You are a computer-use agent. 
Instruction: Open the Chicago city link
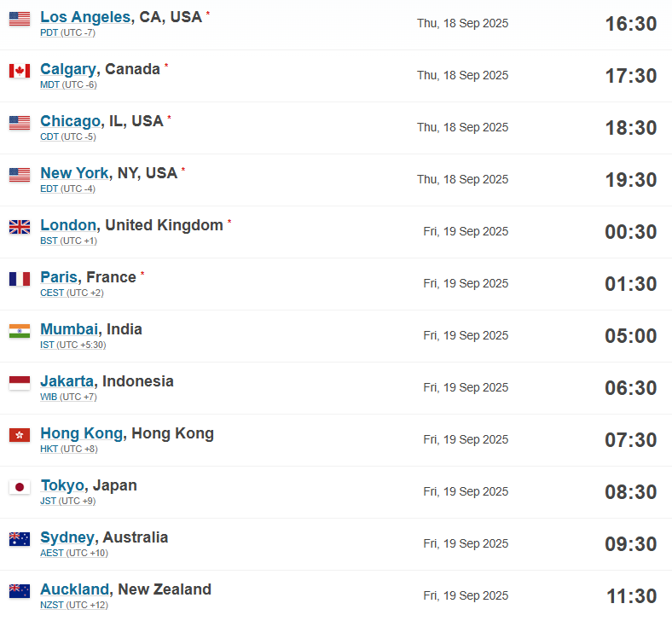(70, 121)
